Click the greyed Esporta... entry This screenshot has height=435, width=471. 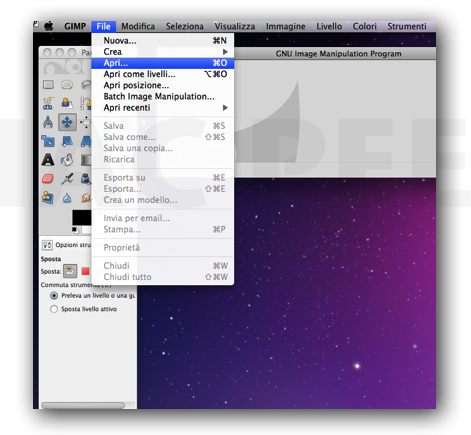point(163,189)
